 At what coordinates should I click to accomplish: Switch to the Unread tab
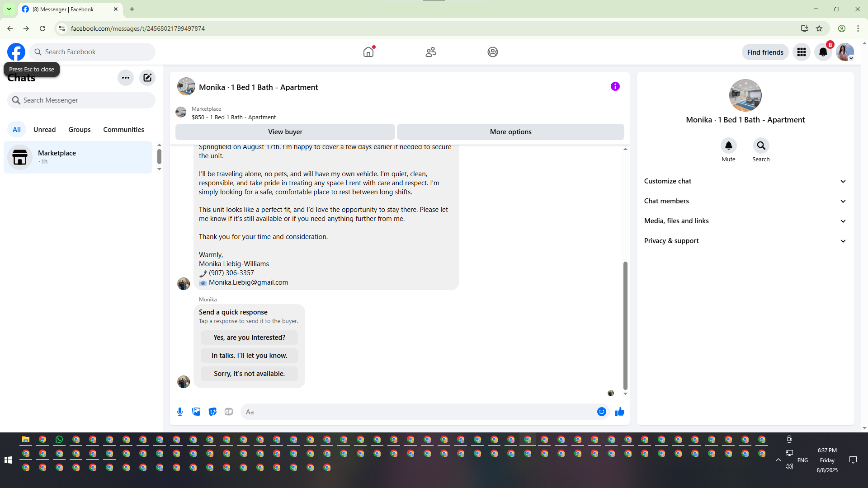coord(44,130)
